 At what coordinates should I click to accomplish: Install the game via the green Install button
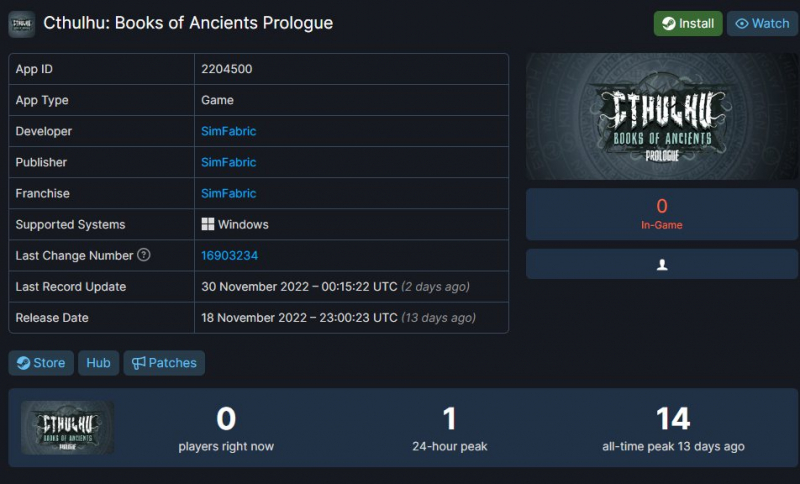688,24
